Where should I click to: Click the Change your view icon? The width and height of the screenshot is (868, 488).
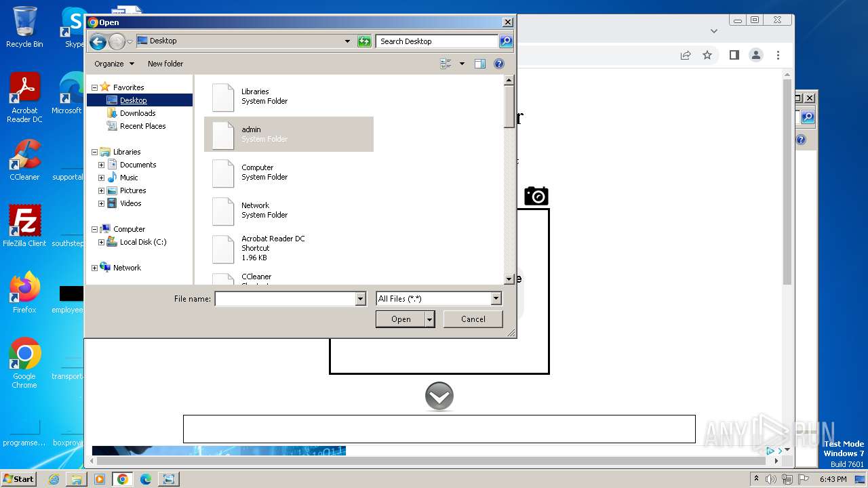point(446,64)
